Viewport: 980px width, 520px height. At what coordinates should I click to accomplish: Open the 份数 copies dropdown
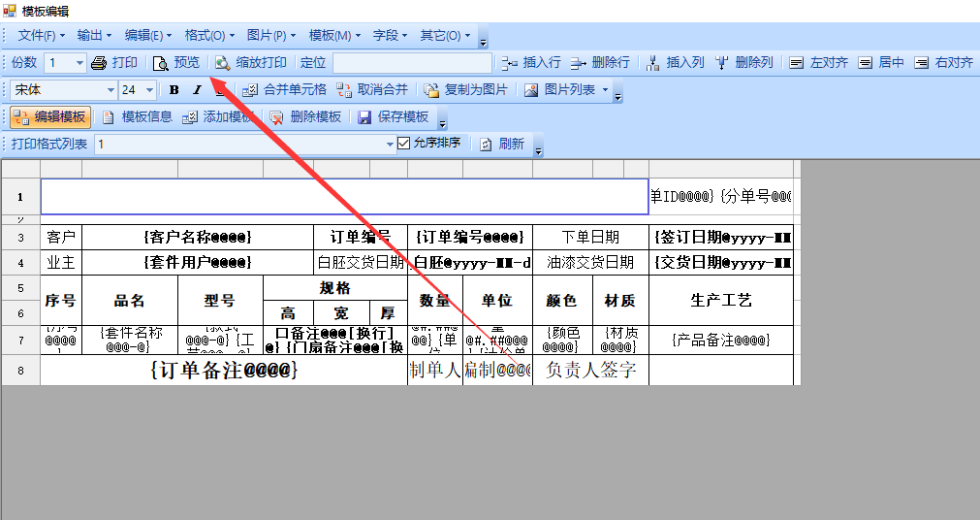click(79, 63)
